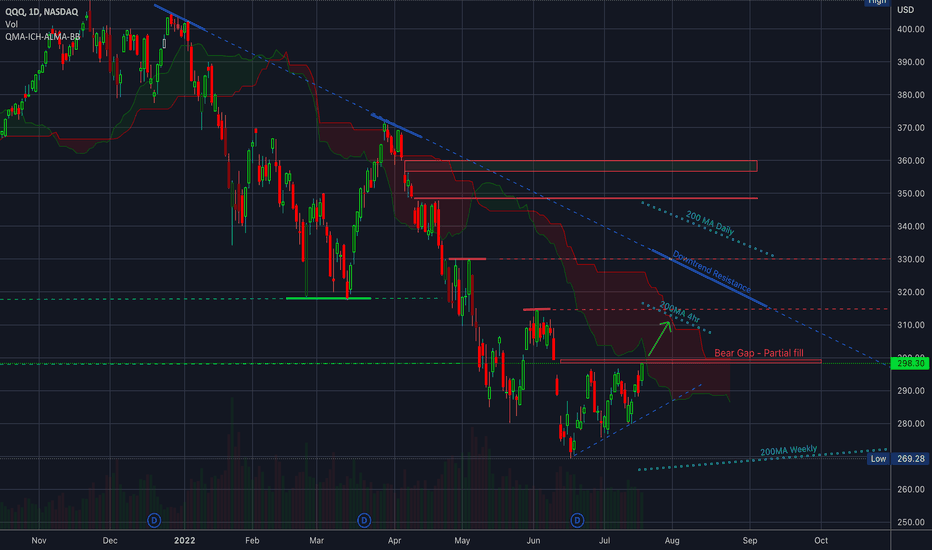The width and height of the screenshot is (932, 550).
Task: Click the 250.00 price axis label
Action: pos(911,523)
